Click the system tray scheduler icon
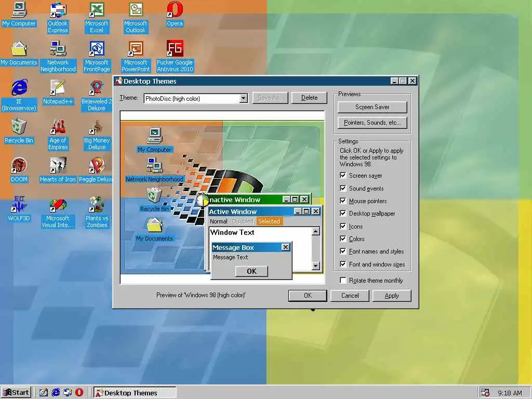 [x=485, y=393]
